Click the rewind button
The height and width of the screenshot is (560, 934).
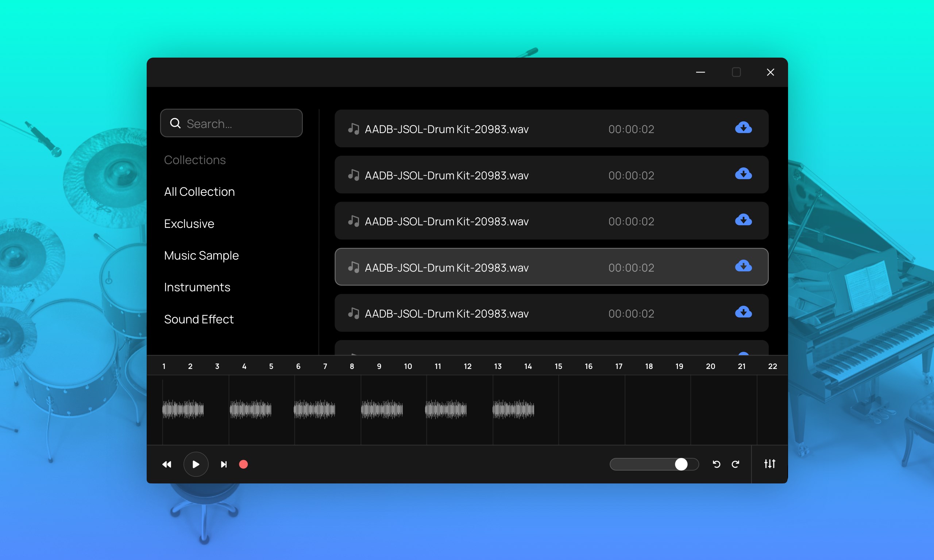pyautogui.click(x=166, y=464)
